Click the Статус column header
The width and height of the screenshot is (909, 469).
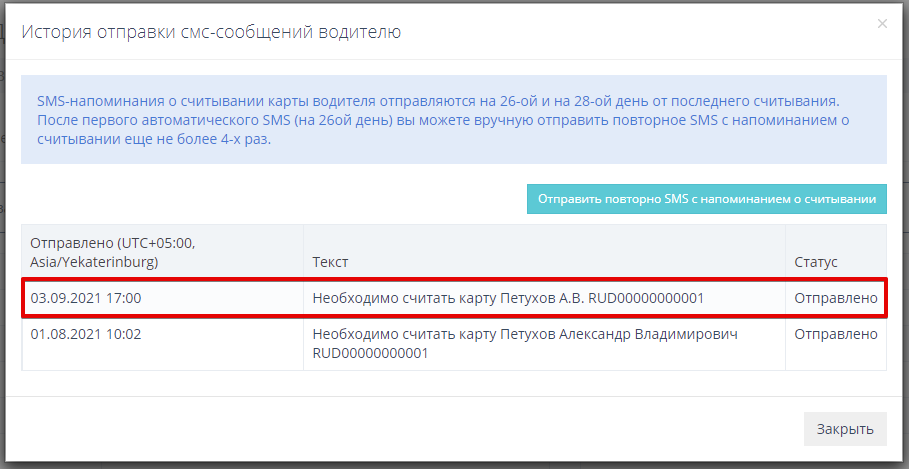(816, 262)
